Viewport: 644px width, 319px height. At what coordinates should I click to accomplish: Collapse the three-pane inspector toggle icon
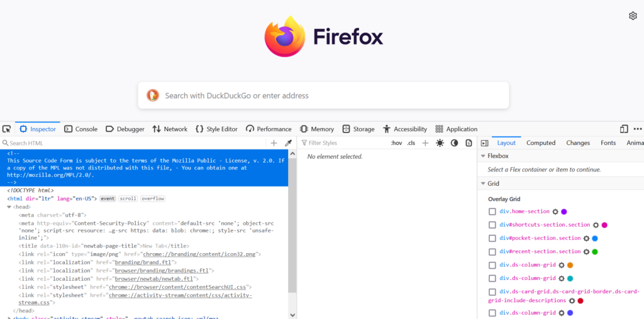click(485, 143)
